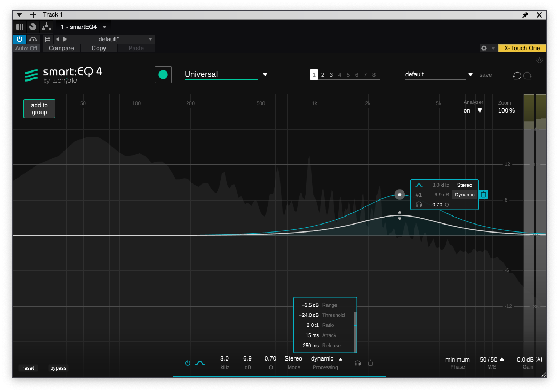Toggle auto gain A icon
The image size is (559, 392).
pyautogui.click(x=539, y=359)
